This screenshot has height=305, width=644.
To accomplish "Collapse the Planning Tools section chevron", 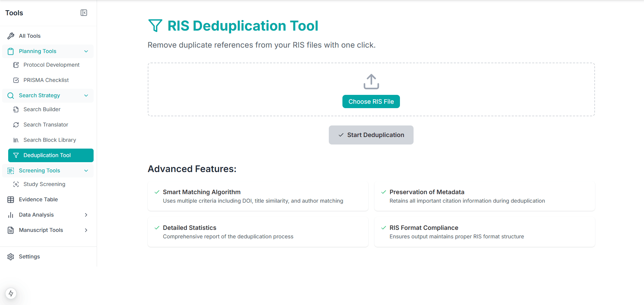I will [x=86, y=51].
